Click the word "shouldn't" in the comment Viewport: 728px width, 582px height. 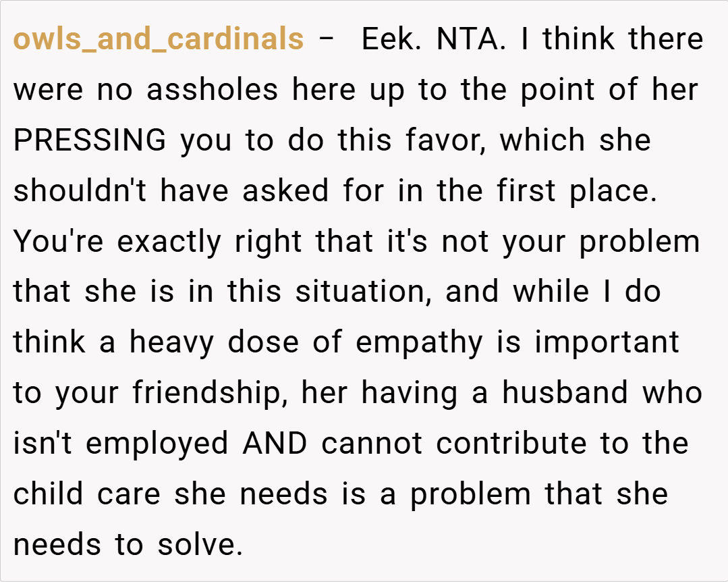[x=79, y=191]
